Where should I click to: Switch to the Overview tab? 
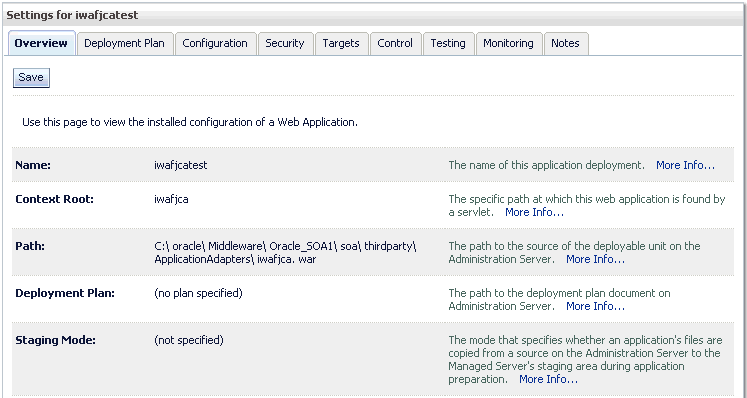(x=41, y=43)
